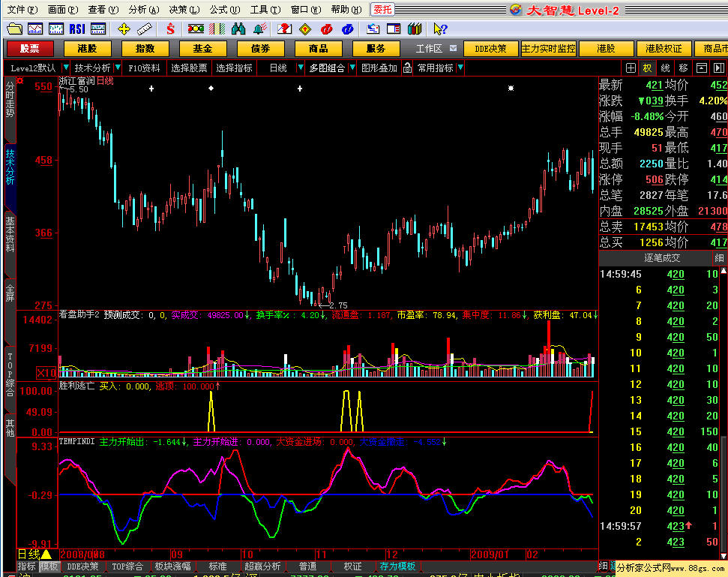
Task: Expand the Level2默认 dropdown arrow
Action: pyautogui.click(x=66, y=68)
